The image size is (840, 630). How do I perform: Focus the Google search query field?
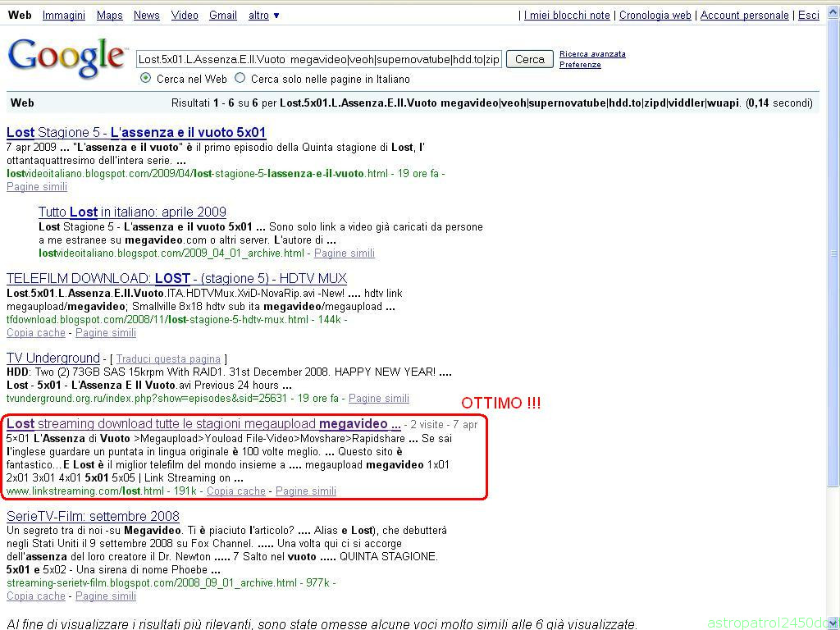point(319,59)
